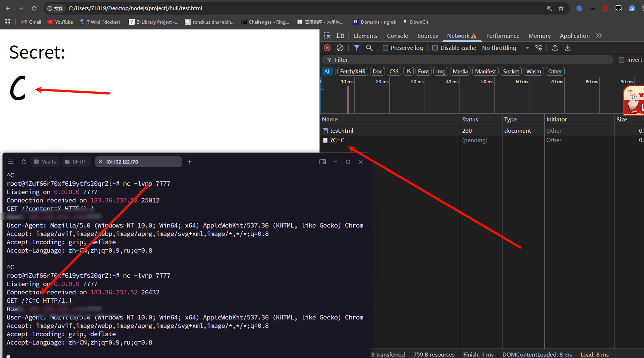Open network conditions wifi icon
The height and width of the screenshot is (358, 644).
(x=538, y=48)
